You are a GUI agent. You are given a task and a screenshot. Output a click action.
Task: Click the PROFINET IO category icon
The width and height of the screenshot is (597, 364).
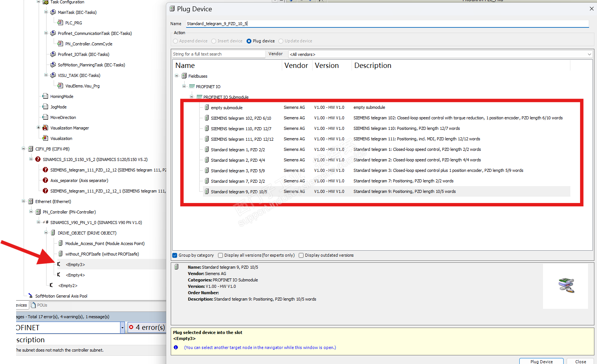tap(192, 87)
